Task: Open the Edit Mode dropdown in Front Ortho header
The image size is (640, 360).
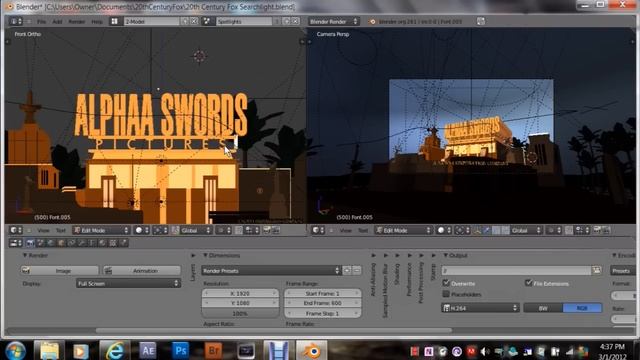Action: pos(101,230)
